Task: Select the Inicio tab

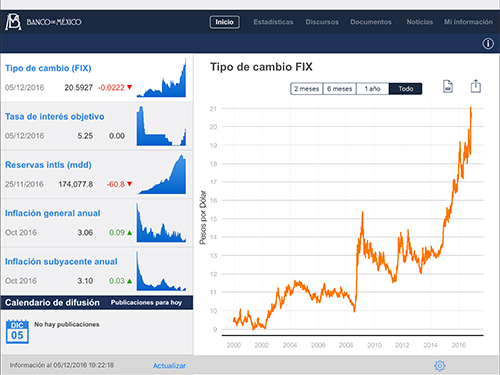Action: point(224,22)
